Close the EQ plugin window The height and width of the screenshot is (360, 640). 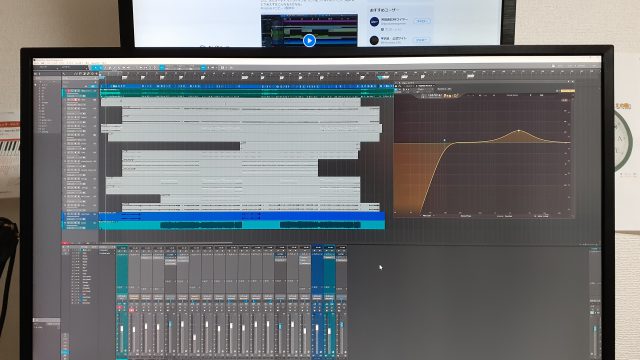[573, 82]
